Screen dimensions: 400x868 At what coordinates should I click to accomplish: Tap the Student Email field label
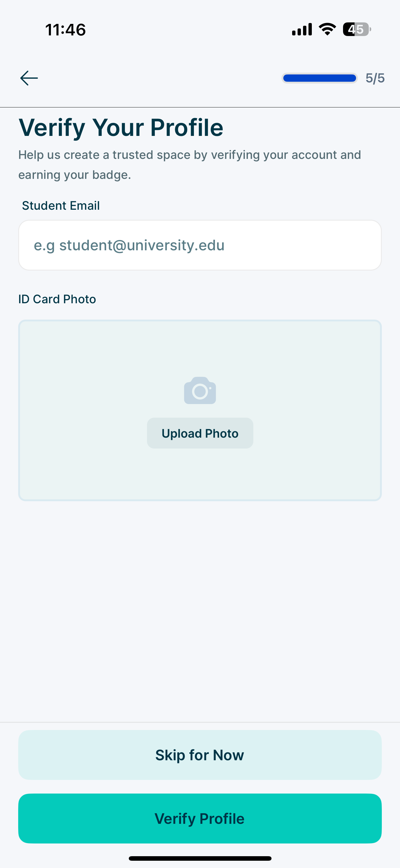(x=61, y=205)
